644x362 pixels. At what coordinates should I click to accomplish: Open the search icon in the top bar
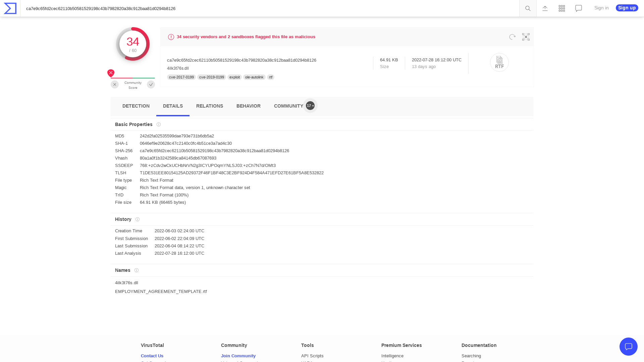pyautogui.click(x=527, y=8)
